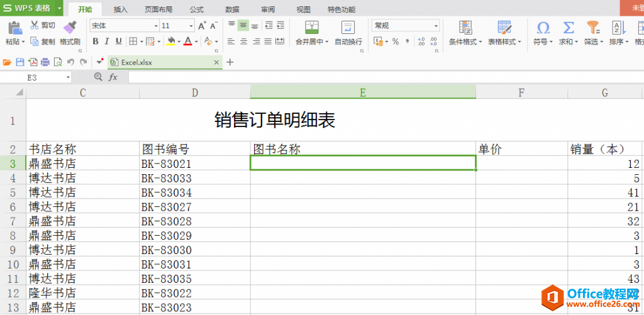The height and width of the screenshot is (315, 644).
Task: Expand the font color dropdown arrow
Action: click(196, 41)
